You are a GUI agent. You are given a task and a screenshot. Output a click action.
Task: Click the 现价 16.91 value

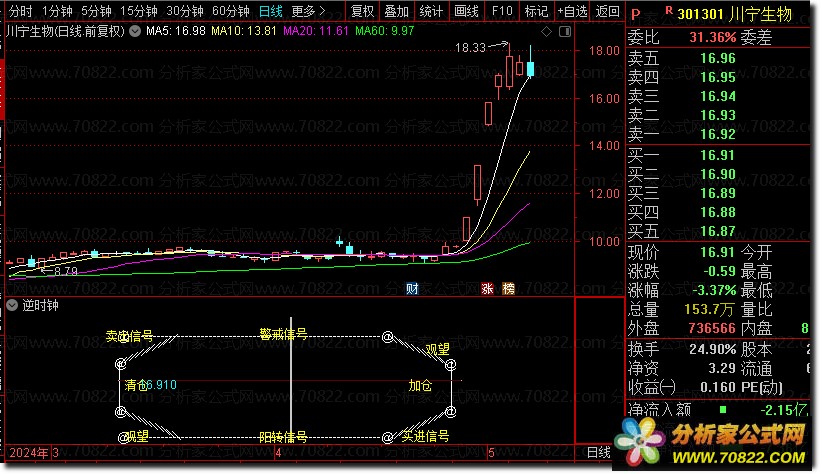click(x=718, y=252)
